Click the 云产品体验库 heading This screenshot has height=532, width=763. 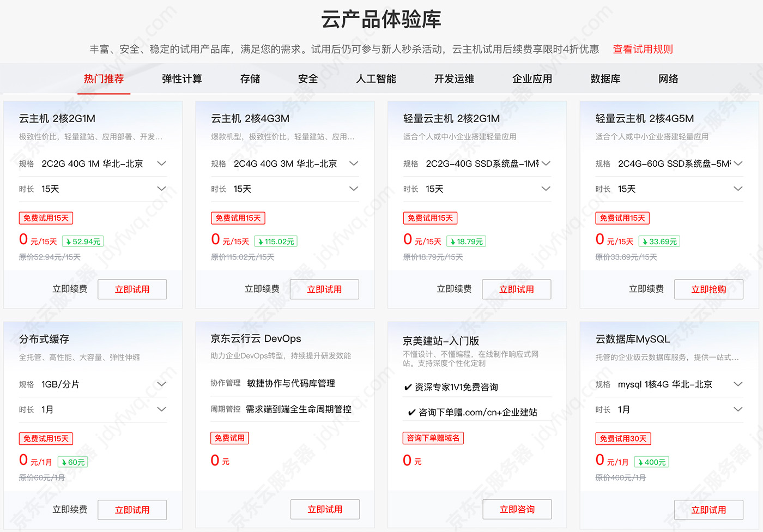pos(381,20)
